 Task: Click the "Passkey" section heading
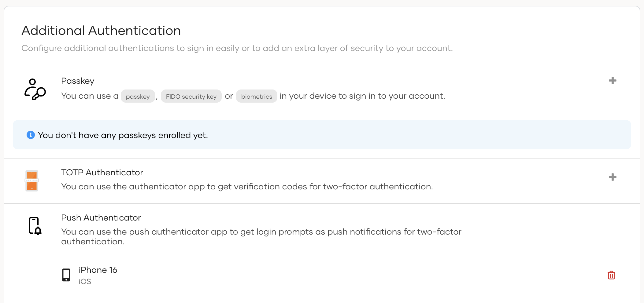pos(78,81)
